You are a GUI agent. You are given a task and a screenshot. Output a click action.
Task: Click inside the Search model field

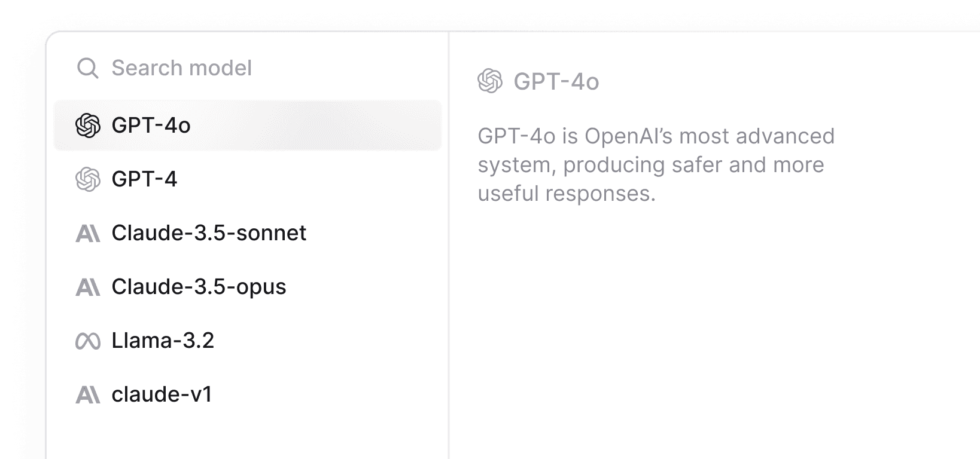tap(239, 68)
